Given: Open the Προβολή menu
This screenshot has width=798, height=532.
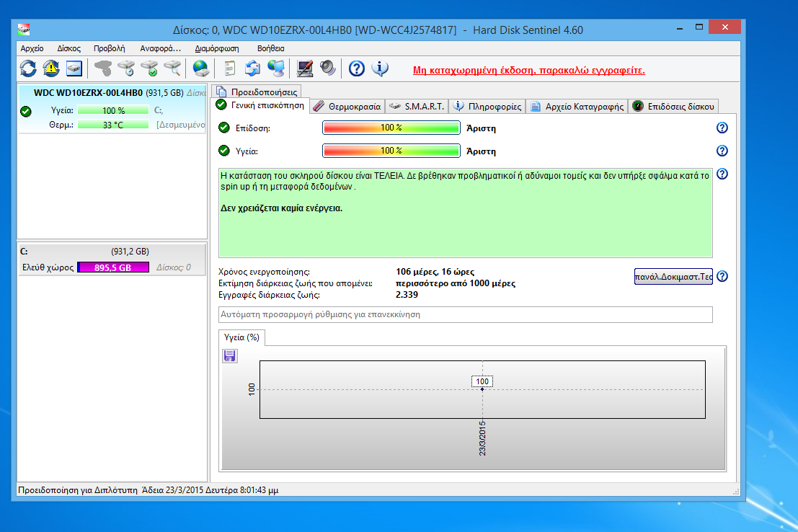Looking at the screenshot, I should click(x=109, y=48).
